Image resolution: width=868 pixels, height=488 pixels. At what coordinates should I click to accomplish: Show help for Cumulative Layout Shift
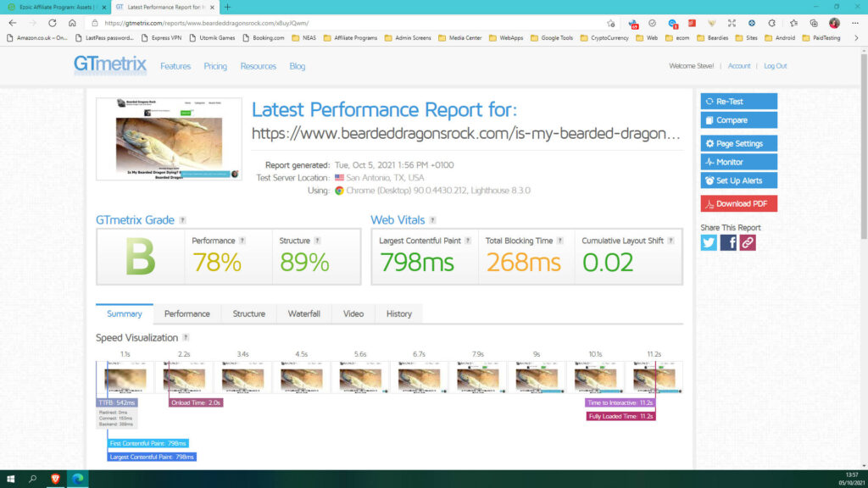671,241
